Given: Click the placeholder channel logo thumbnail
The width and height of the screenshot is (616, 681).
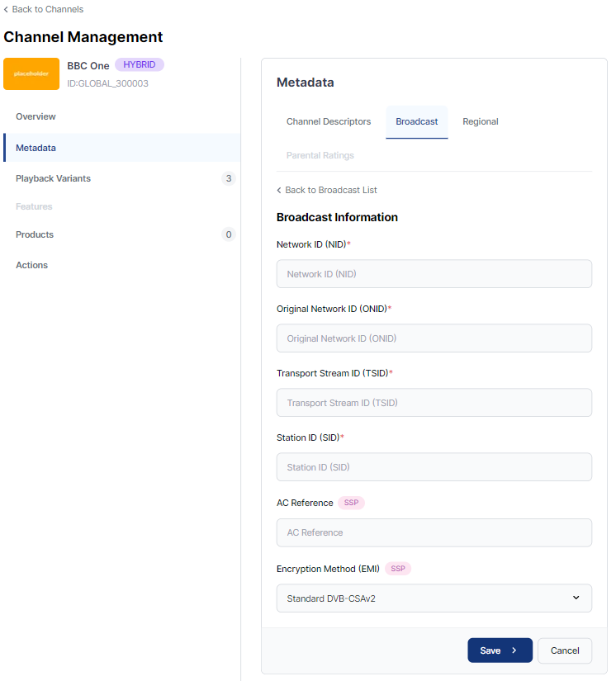Looking at the screenshot, I should coord(31,73).
